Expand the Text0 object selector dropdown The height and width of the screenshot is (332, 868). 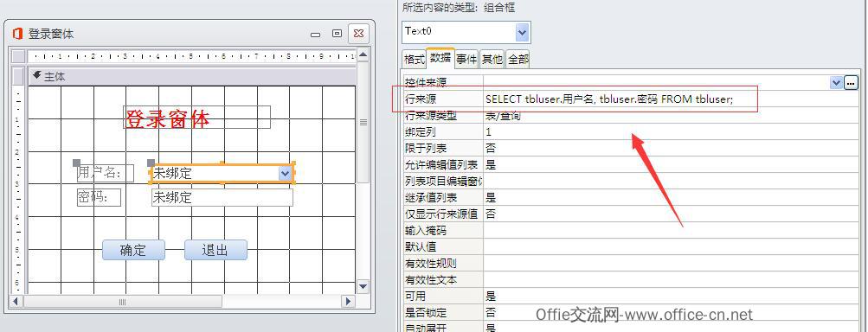click(x=522, y=33)
